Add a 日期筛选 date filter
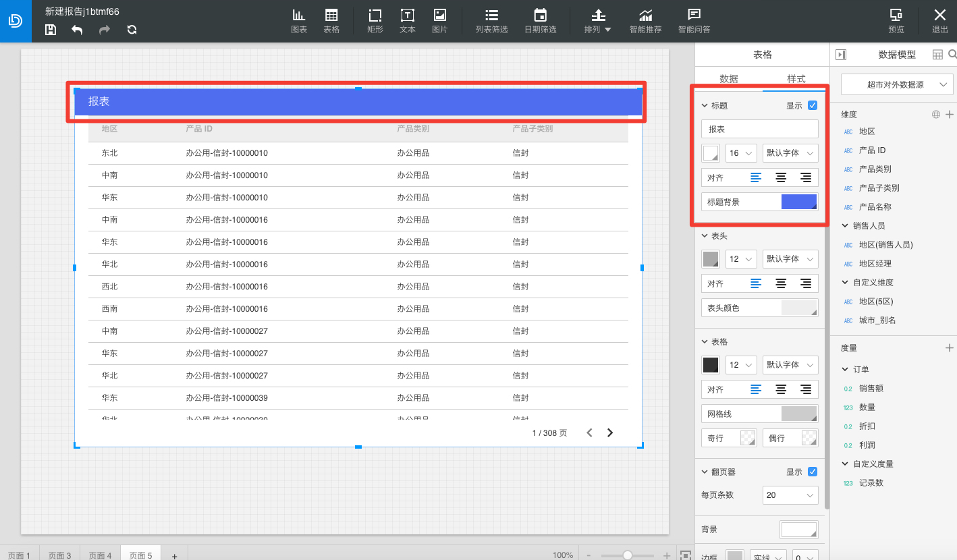 (x=541, y=21)
